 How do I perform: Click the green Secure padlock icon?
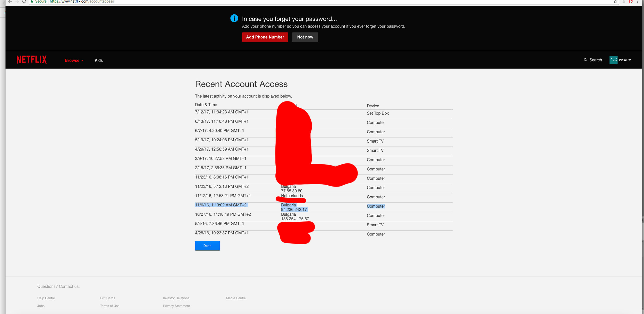tap(32, 2)
